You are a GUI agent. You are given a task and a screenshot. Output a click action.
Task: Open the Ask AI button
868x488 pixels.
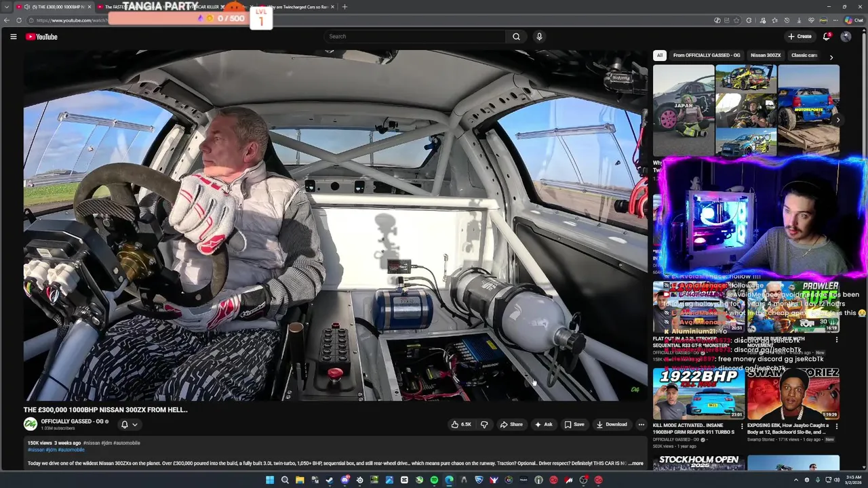pyautogui.click(x=544, y=424)
